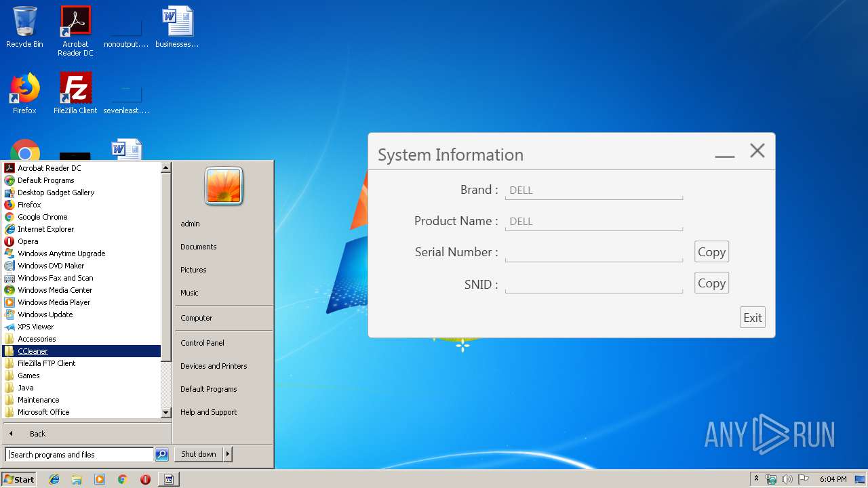
Task: Expand the Accessories folder
Action: tap(81, 339)
